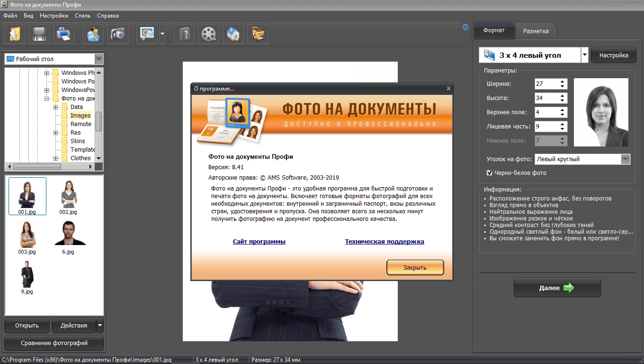Viewport: 644px width, 364px height.
Task: Click the film reel video tutorial icon
Action: [x=209, y=34]
